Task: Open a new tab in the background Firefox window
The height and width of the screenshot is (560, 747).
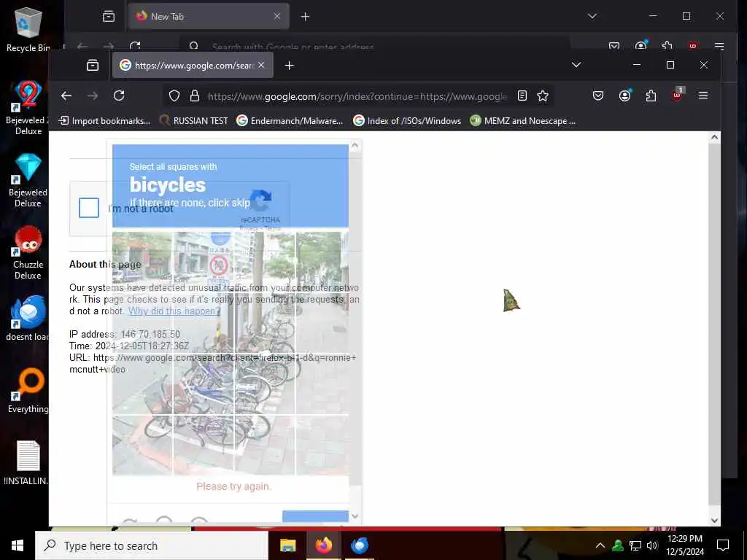Action: tap(306, 17)
